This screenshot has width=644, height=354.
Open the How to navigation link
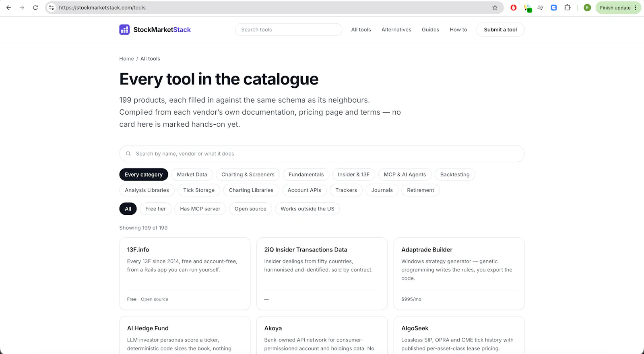pos(458,30)
